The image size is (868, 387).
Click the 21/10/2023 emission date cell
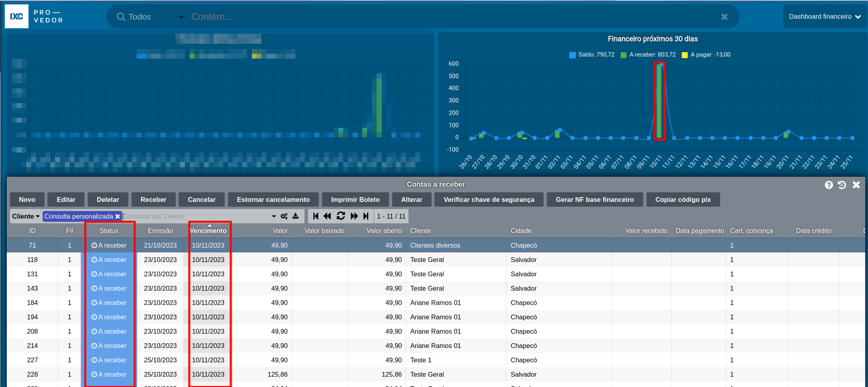click(160, 245)
